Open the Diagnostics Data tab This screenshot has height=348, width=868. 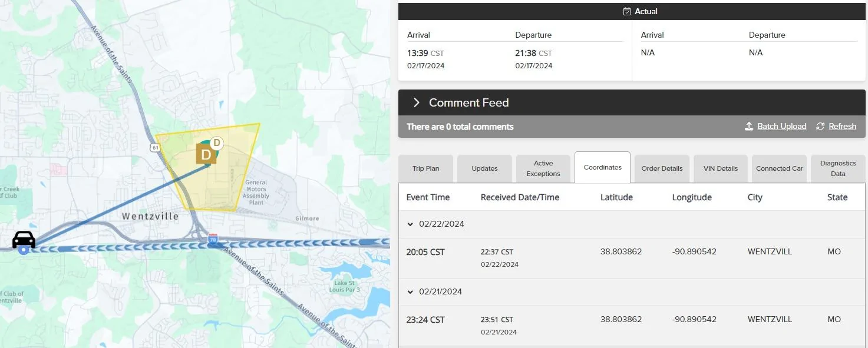click(838, 168)
